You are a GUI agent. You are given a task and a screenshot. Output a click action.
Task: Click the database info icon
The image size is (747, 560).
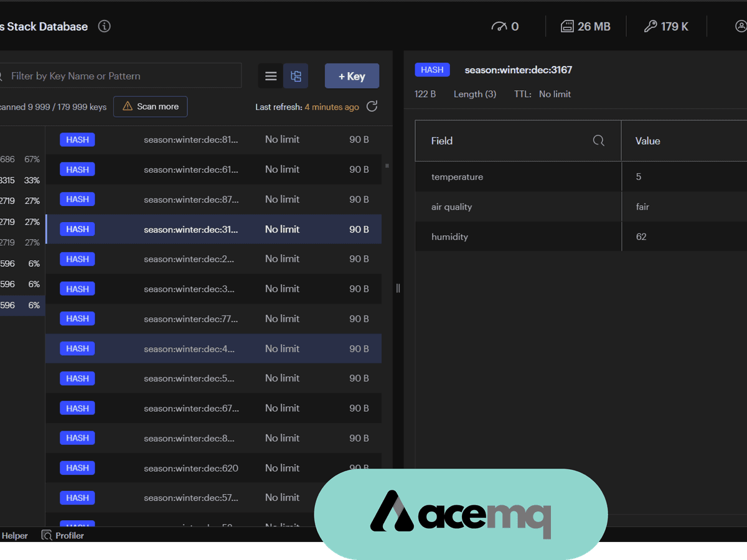click(x=105, y=26)
